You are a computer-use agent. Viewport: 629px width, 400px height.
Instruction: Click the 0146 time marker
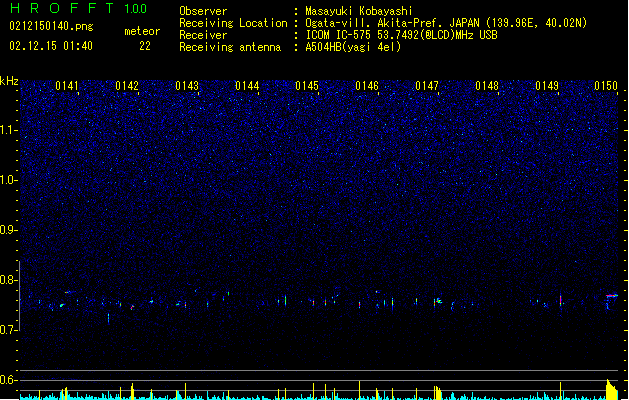pos(367,86)
